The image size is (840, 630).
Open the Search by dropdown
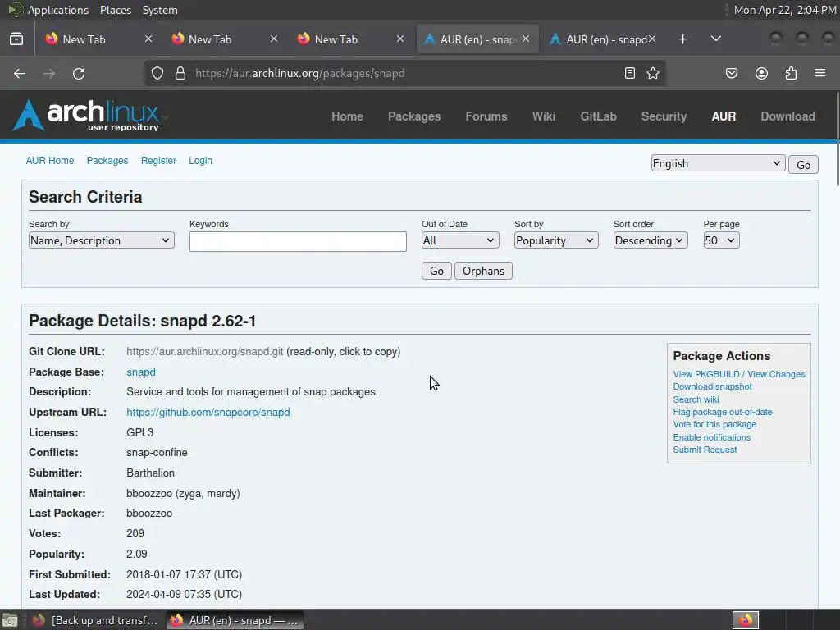point(101,240)
